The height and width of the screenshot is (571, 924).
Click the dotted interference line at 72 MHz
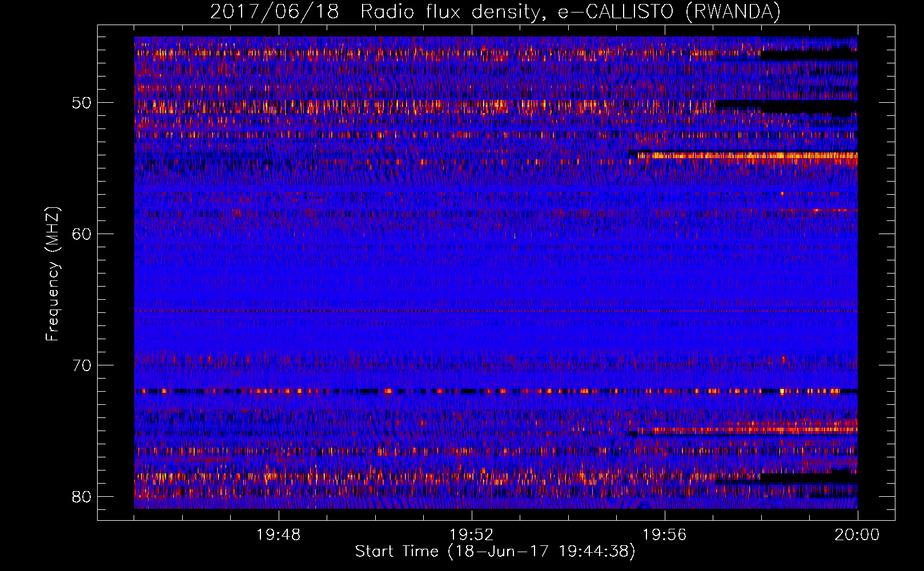496,391
